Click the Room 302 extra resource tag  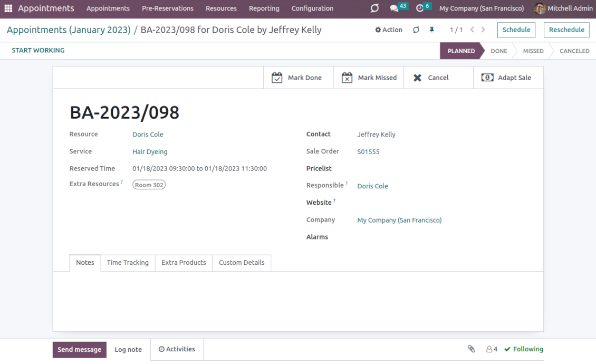[149, 185]
